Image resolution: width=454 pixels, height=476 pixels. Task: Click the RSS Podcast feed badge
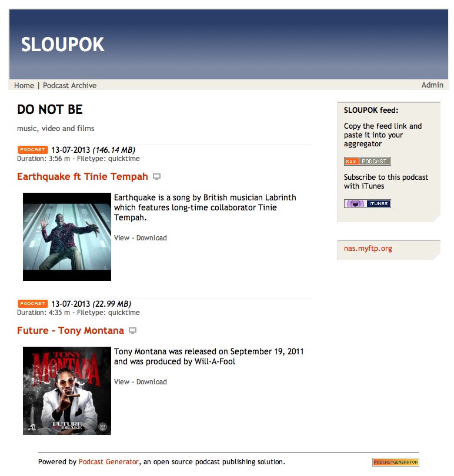click(368, 161)
